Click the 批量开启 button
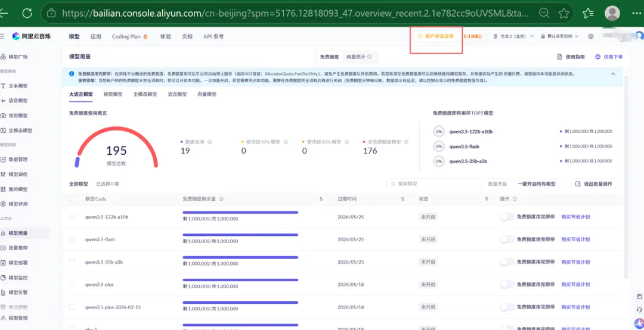The image size is (644, 330). point(497,184)
